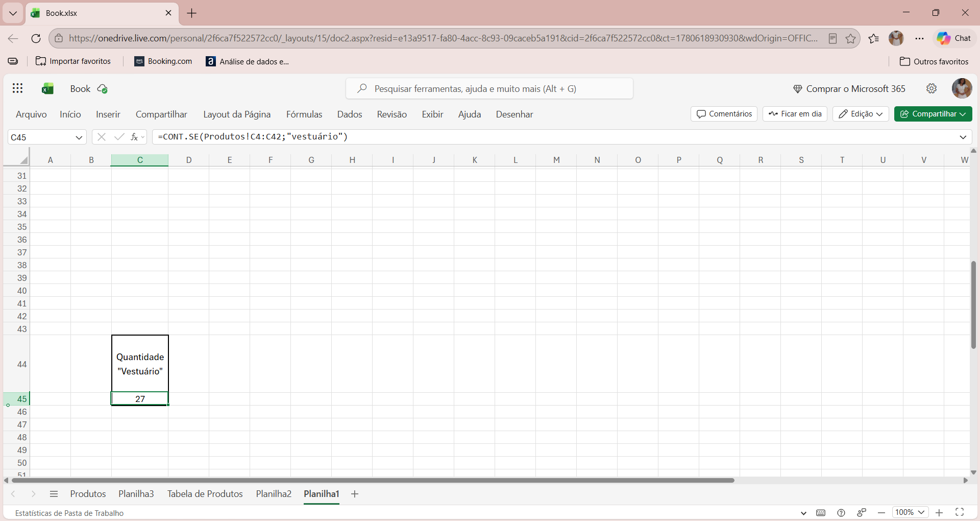Viewport: 980px width, 521px height.
Task: Open Insert Function fx button
Action: 134,137
